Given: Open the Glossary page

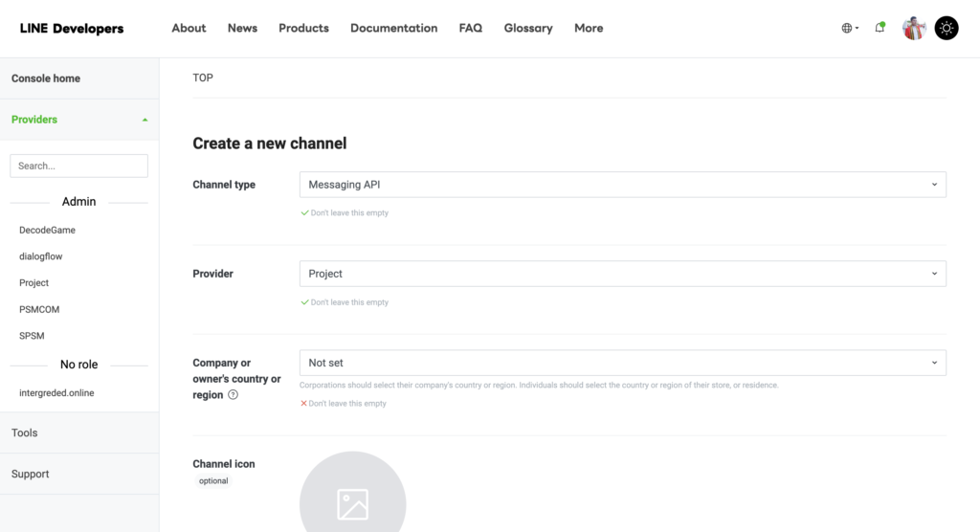Looking at the screenshot, I should tap(528, 28).
